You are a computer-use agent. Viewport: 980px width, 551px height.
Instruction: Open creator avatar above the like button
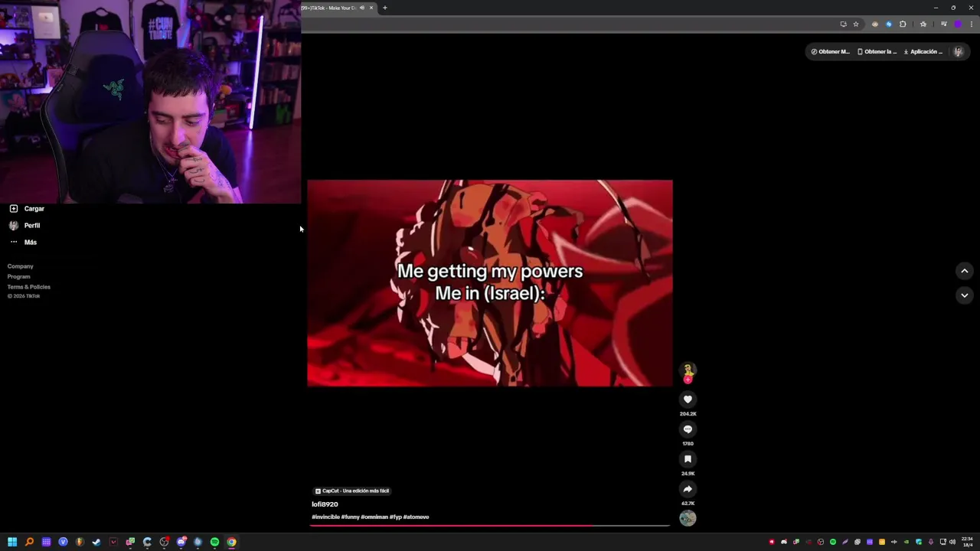point(688,370)
